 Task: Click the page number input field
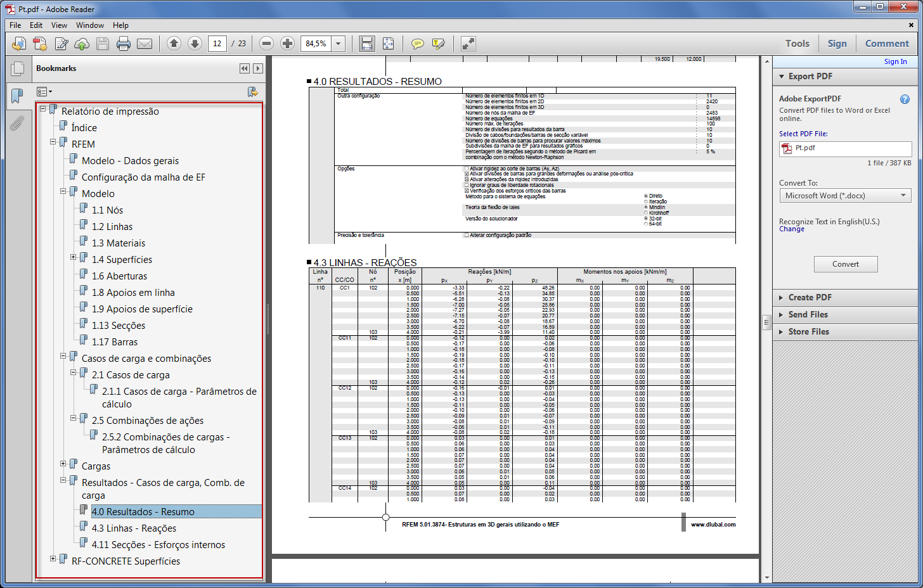tap(217, 44)
